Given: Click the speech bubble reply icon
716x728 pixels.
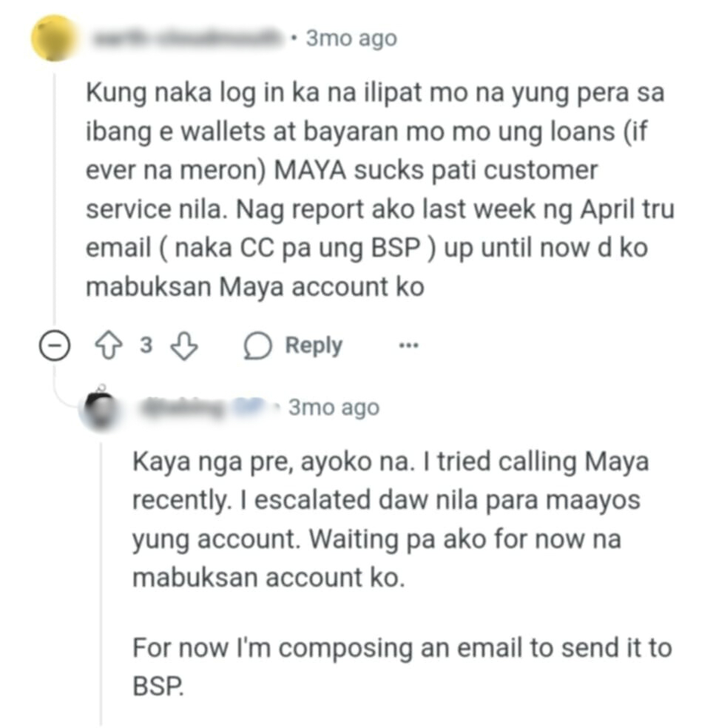Looking at the screenshot, I should (257, 346).
